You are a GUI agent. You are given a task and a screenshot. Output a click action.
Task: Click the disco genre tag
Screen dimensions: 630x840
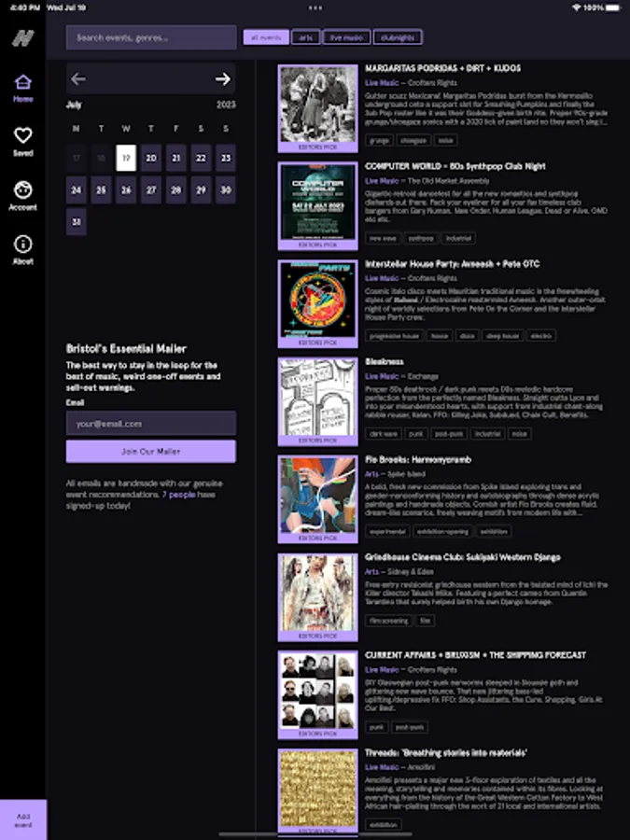[468, 336]
